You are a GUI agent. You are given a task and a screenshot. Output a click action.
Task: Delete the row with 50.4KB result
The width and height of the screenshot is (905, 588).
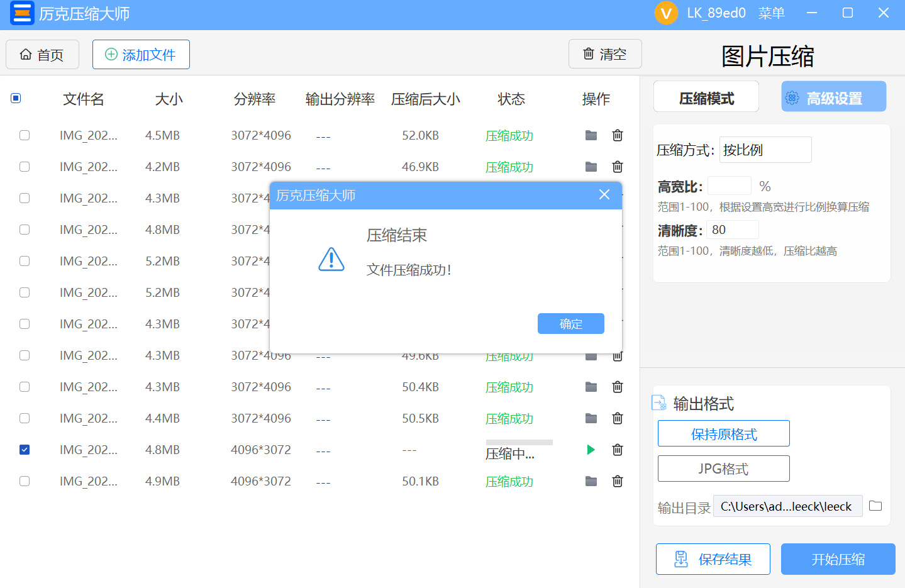[x=618, y=387]
